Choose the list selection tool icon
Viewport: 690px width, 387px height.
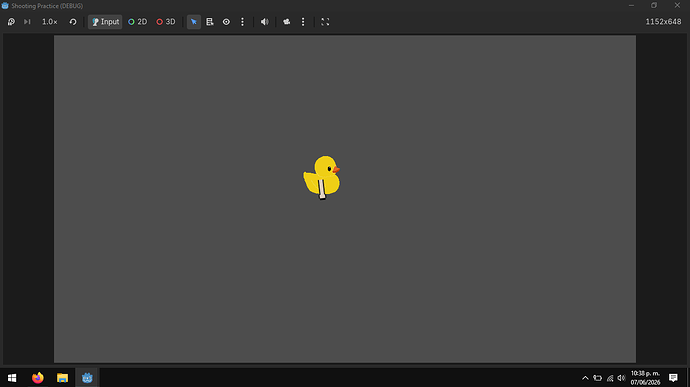tap(210, 22)
